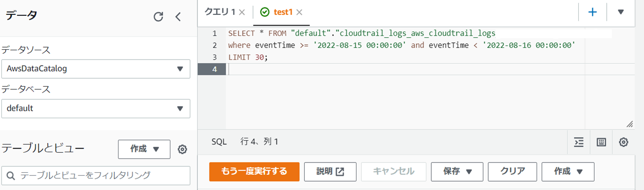
Task: Click the format query icon
Action: pos(579,142)
